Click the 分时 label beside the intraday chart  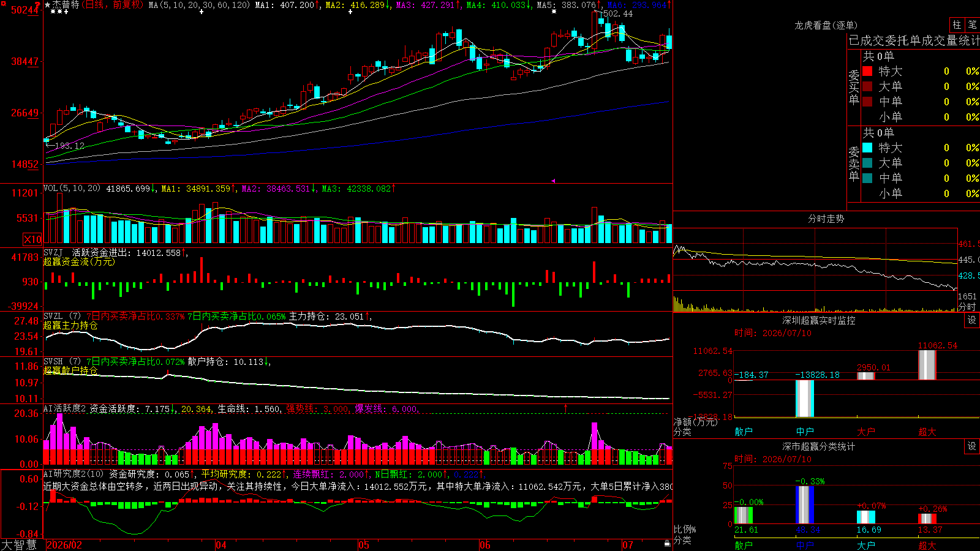tap(967, 307)
